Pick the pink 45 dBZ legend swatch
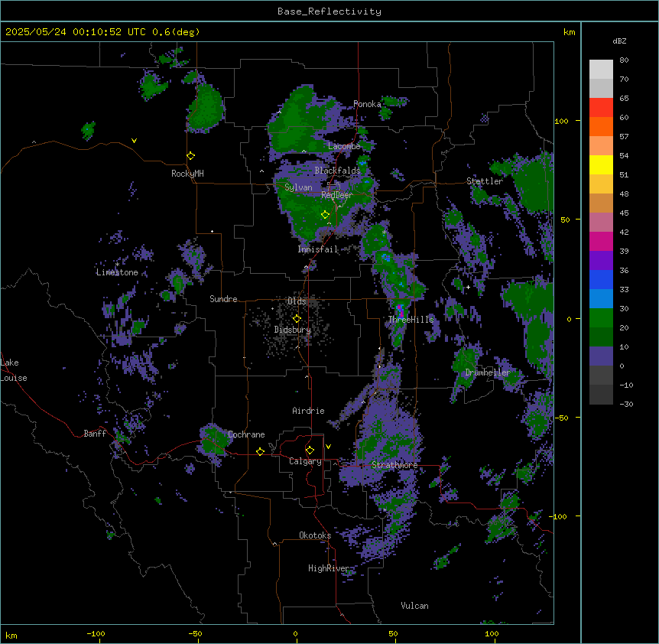The image size is (659, 644). pyautogui.click(x=601, y=223)
